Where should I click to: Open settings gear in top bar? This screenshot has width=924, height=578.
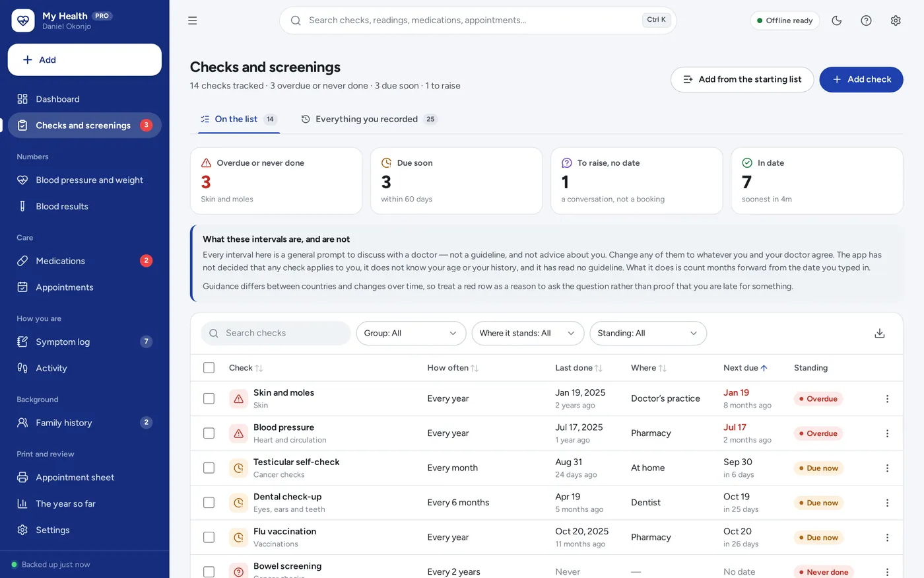click(896, 20)
